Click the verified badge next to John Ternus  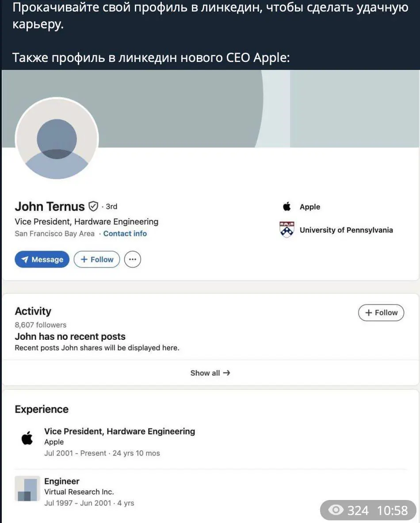(x=93, y=207)
